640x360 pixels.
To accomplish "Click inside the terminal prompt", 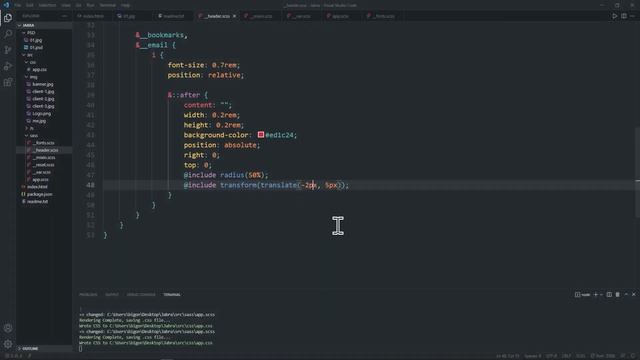I will click(x=80, y=349).
